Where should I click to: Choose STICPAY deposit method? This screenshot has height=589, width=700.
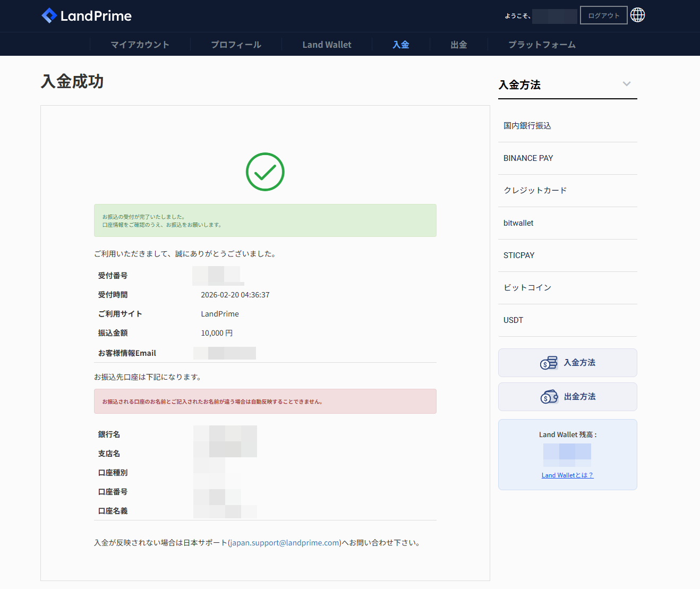click(567, 255)
